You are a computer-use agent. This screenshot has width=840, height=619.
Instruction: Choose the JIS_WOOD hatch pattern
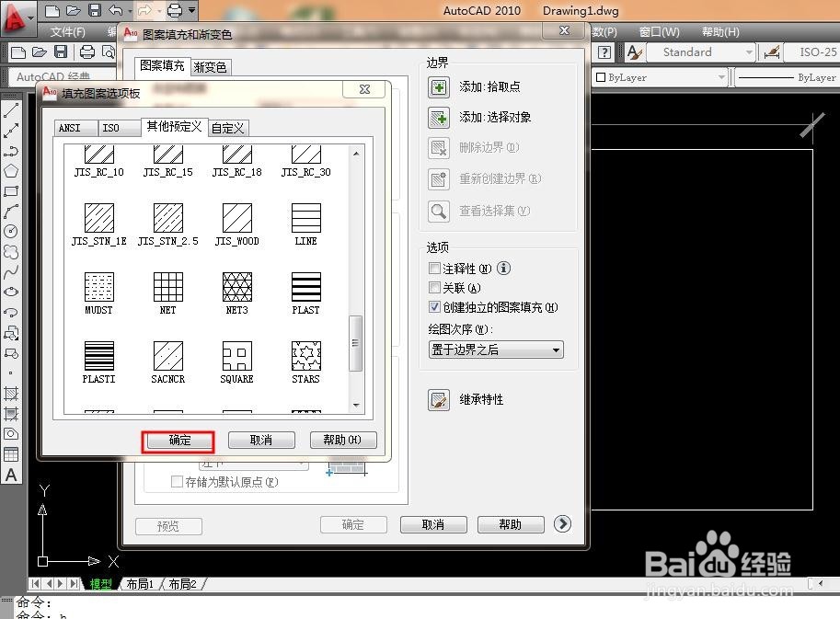[236, 225]
